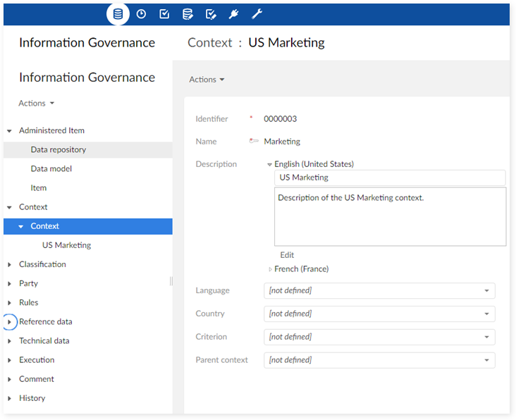Click the database icon in top toolbar
The width and height of the screenshot is (516, 420).
coord(118,14)
